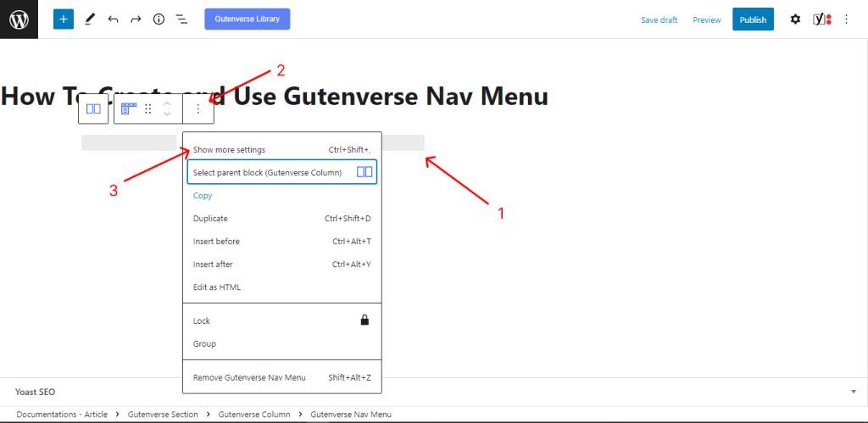Open the List View icon
This screenshot has width=868, height=423.
click(181, 19)
